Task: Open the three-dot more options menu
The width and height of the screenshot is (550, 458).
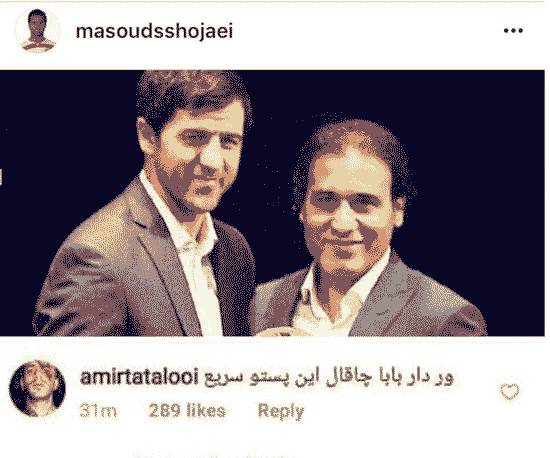Action: point(513,31)
